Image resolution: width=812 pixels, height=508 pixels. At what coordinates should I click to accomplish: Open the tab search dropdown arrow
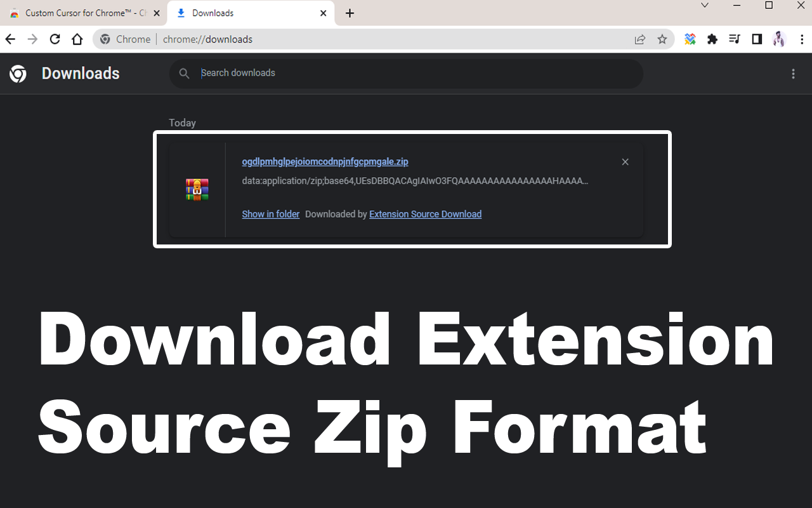[705, 5]
